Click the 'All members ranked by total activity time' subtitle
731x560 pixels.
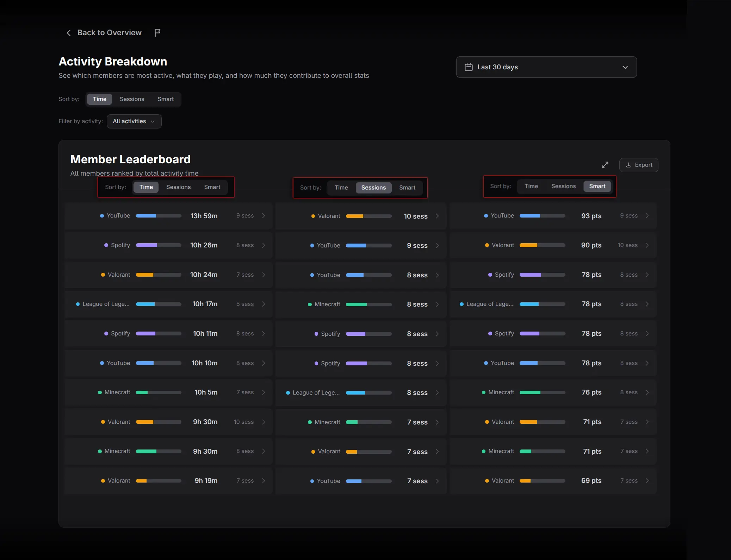(134, 174)
